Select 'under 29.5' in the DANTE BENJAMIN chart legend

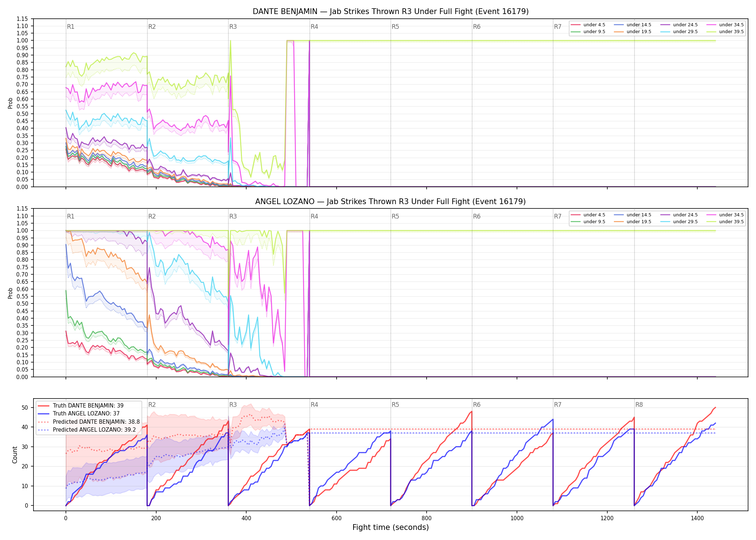click(x=679, y=32)
